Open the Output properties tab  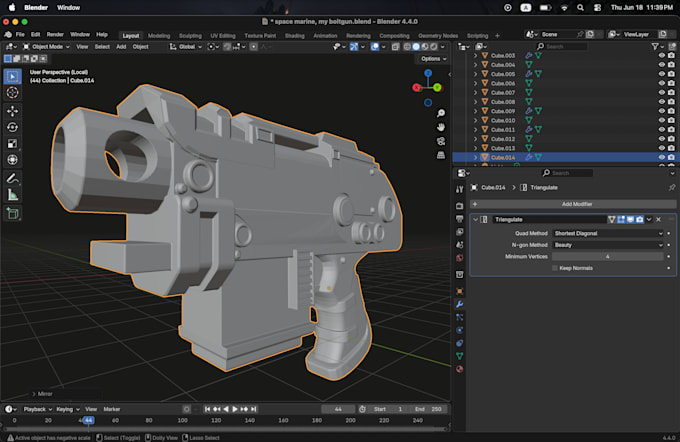tap(460, 219)
